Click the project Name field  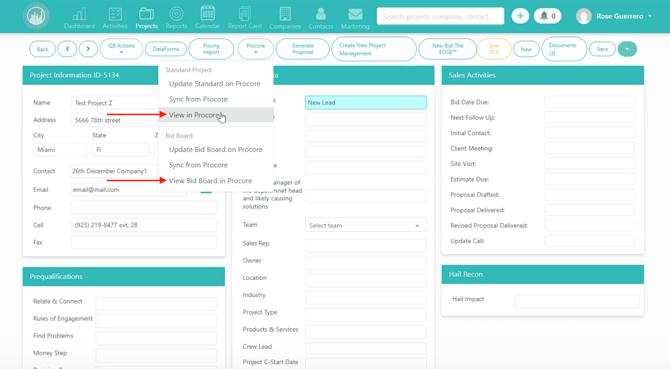[115, 103]
